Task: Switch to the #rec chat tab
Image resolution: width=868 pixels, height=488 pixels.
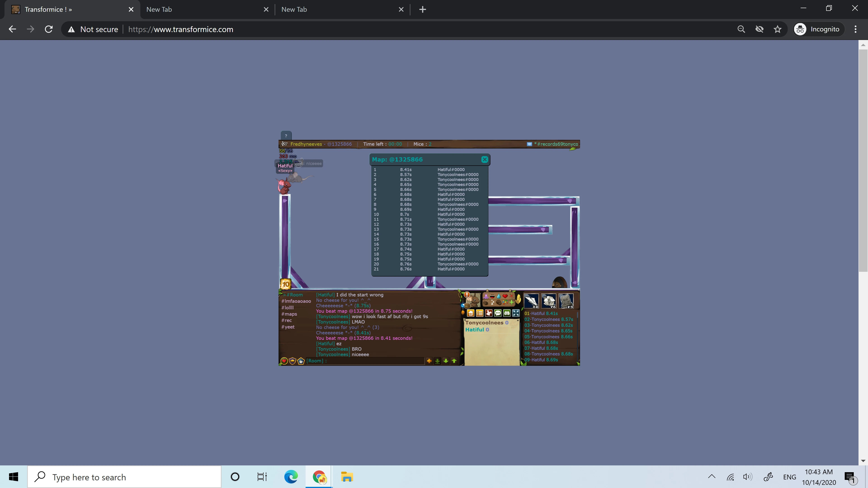Action: (x=287, y=320)
